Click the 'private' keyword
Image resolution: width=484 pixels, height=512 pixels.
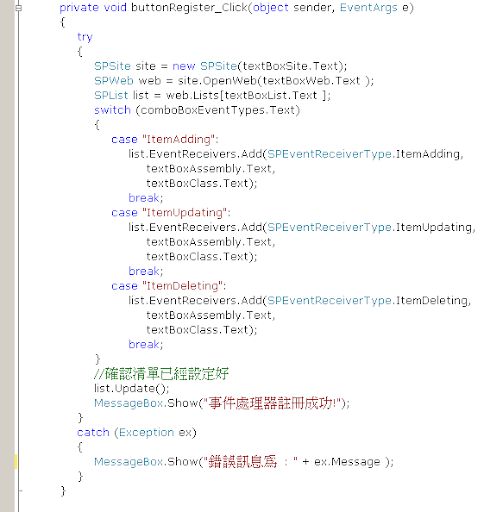tap(79, 8)
